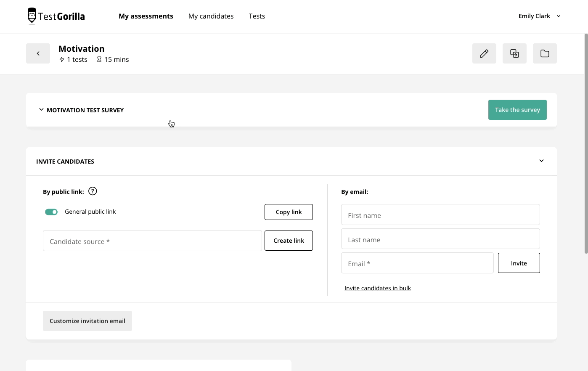
Task: Click the pencil edit assessment icon
Action: coord(484,53)
